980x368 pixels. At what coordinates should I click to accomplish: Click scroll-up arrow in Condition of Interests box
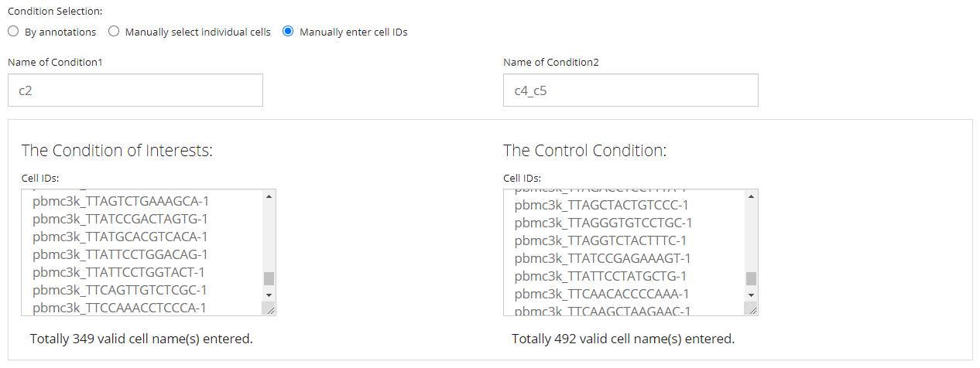click(269, 196)
